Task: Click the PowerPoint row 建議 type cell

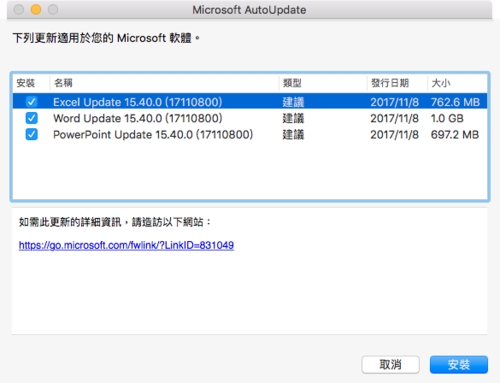Action: (293, 135)
